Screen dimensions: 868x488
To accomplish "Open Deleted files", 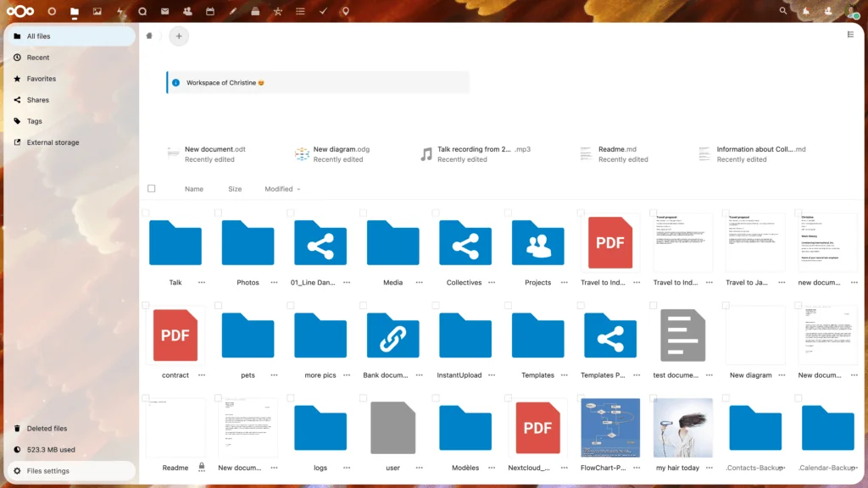I will [71, 428].
